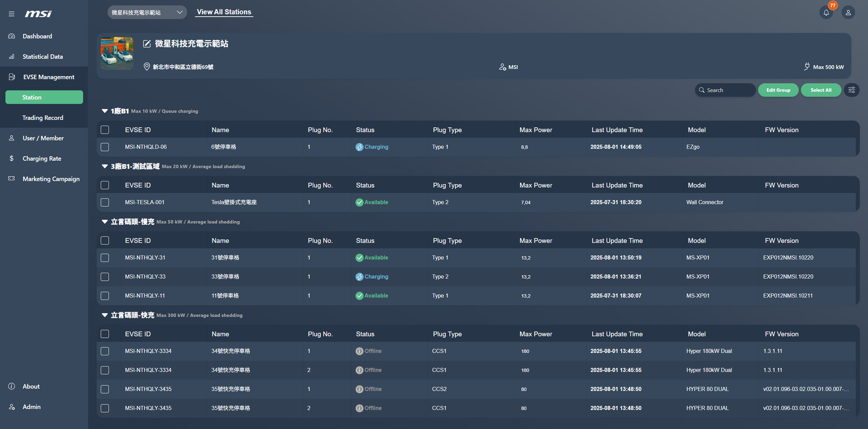
Task: Click Charging status icon for MSI-NTHQLD-06
Action: click(359, 147)
